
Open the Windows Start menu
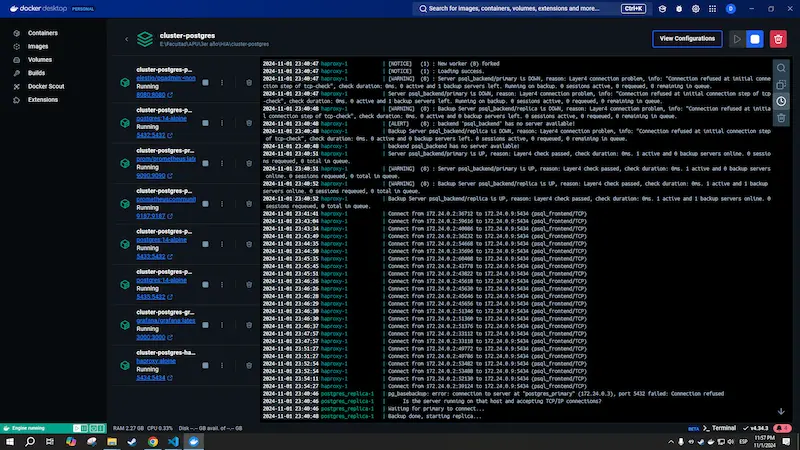(10, 442)
